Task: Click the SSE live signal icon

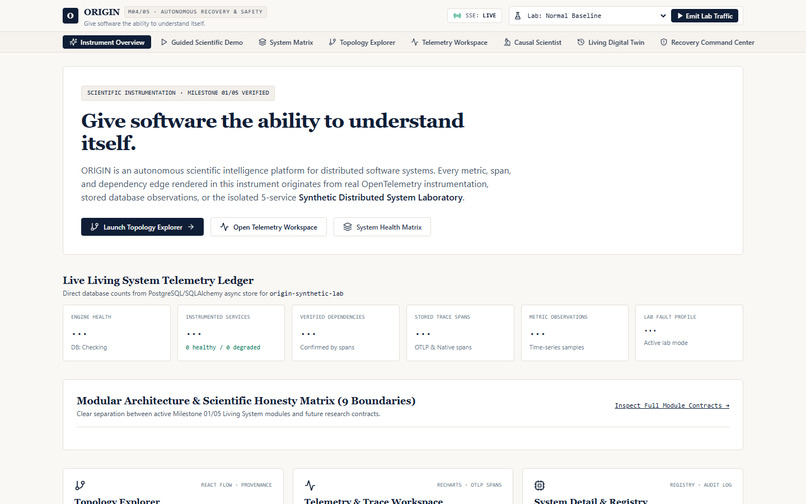Action: point(457,16)
